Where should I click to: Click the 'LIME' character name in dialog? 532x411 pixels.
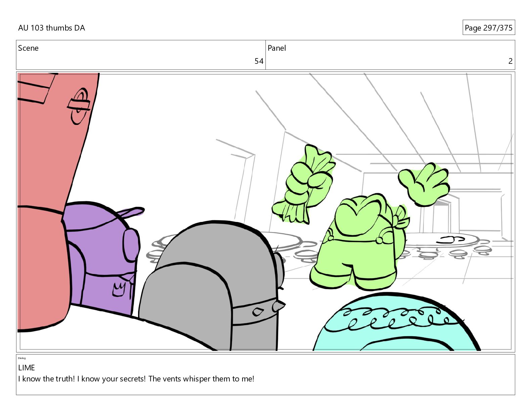coord(27,368)
